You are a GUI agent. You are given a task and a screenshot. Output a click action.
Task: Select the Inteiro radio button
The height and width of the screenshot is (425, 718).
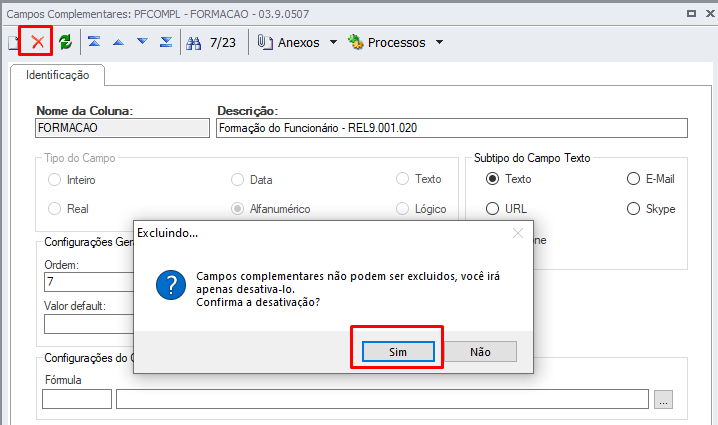[x=54, y=180]
